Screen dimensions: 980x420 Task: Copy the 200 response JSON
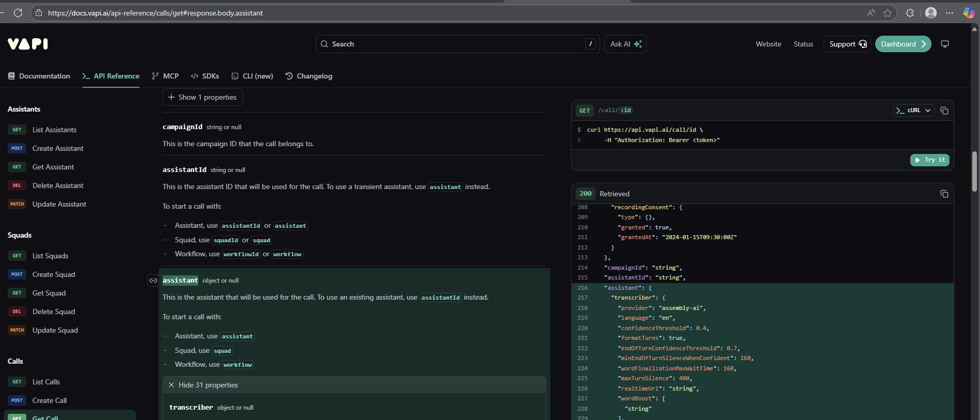[944, 194]
